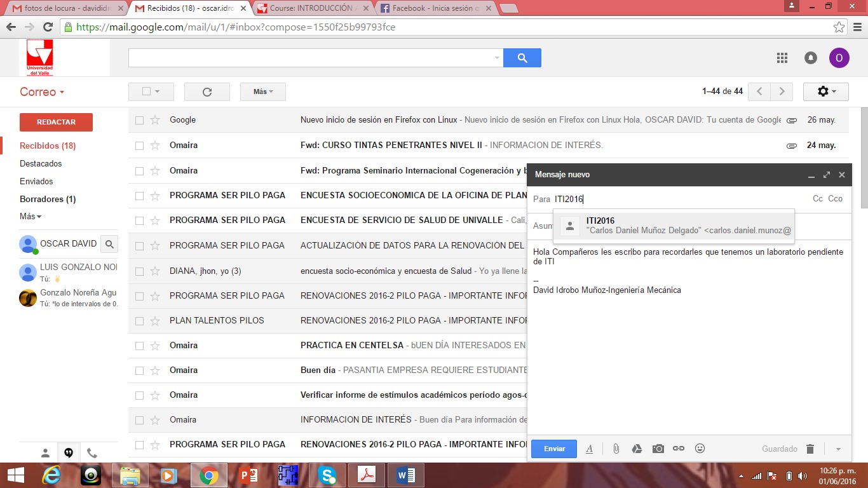Click the Universidad del Valle logo
This screenshot has height=488, width=868.
[x=39, y=58]
